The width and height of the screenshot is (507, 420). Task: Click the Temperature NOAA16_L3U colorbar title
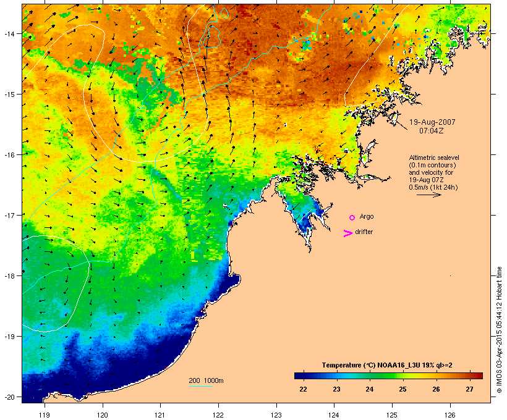click(x=387, y=365)
